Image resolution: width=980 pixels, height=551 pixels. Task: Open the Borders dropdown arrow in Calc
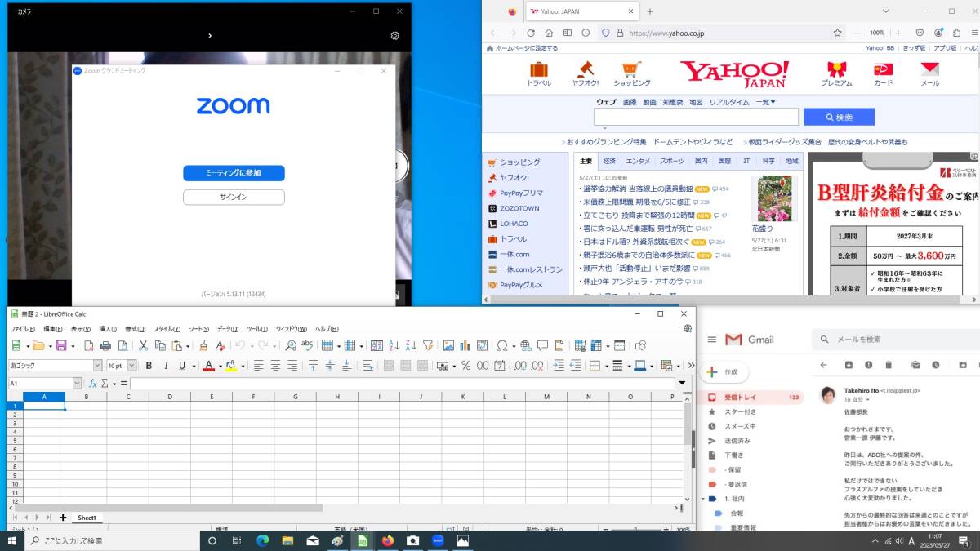607,366
